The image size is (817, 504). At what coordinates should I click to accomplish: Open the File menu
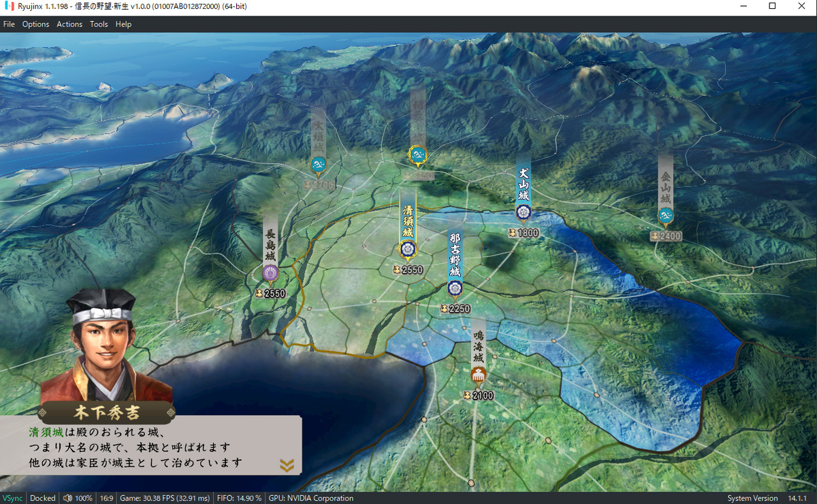(x=9, y=24)
